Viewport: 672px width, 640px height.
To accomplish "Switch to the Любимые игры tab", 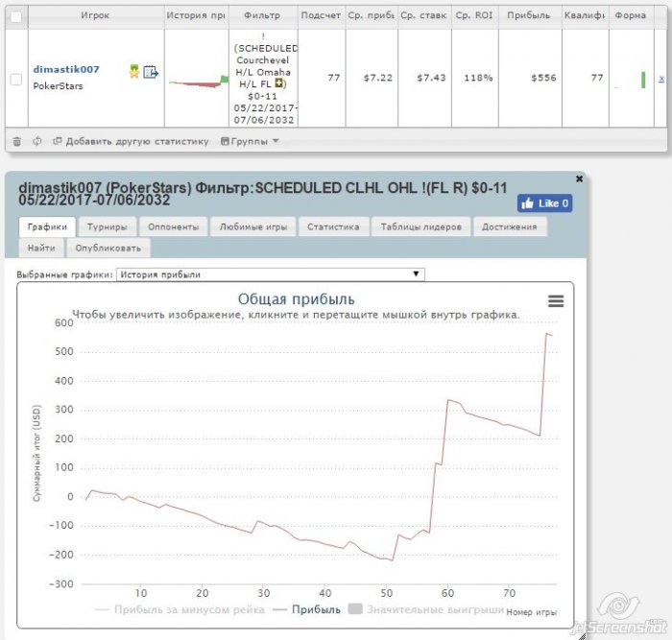I will coord(252,226).
